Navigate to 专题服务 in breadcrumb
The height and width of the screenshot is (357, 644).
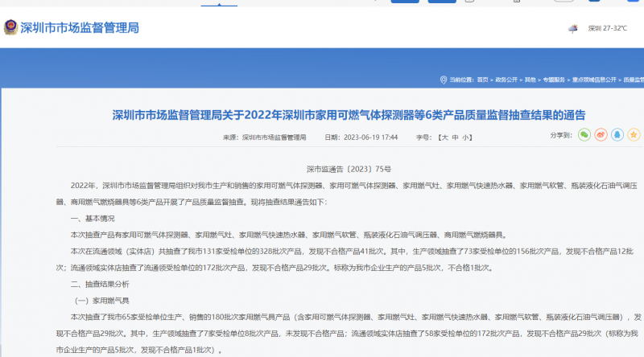point(554,80)
